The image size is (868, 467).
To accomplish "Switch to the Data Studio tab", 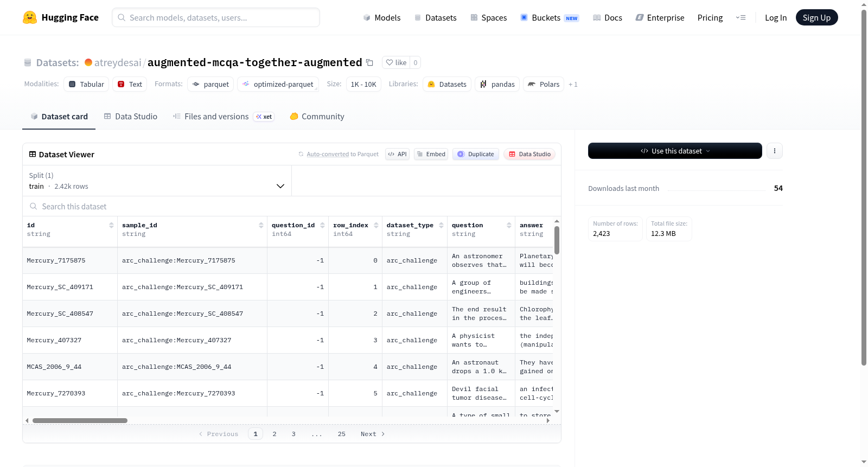I will (x=131, y=117).
